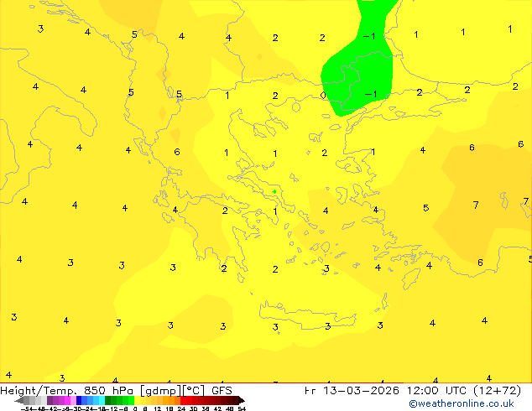This screenshot has width=532, height=411.
Task: Click the 'GFS' model label
Action: click(222, 391)
